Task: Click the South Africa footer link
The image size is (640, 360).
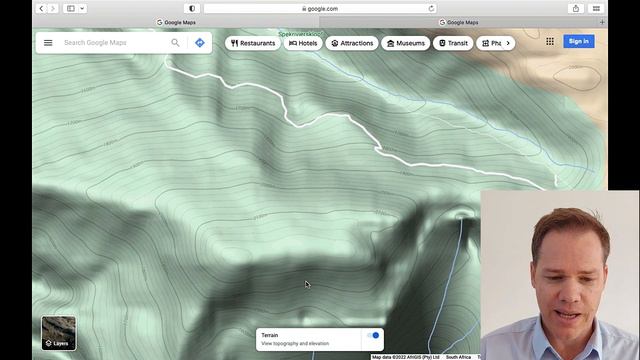Action: (x=458, y=357)
